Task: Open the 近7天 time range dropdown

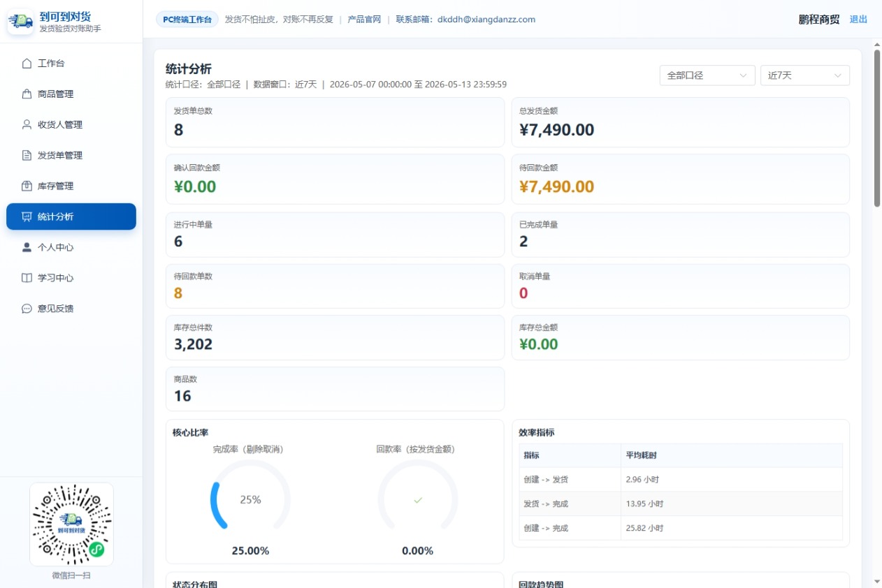Action: point(805,75)
